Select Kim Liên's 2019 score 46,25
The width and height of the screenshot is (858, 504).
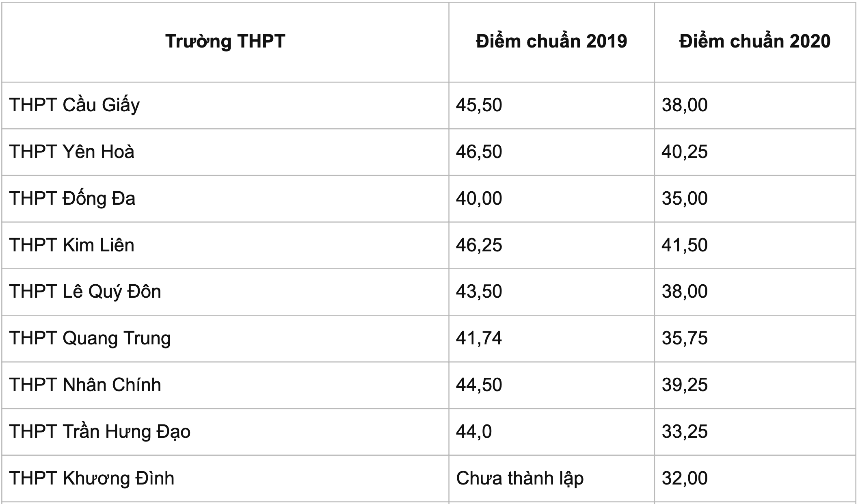(x=479, y=245)
